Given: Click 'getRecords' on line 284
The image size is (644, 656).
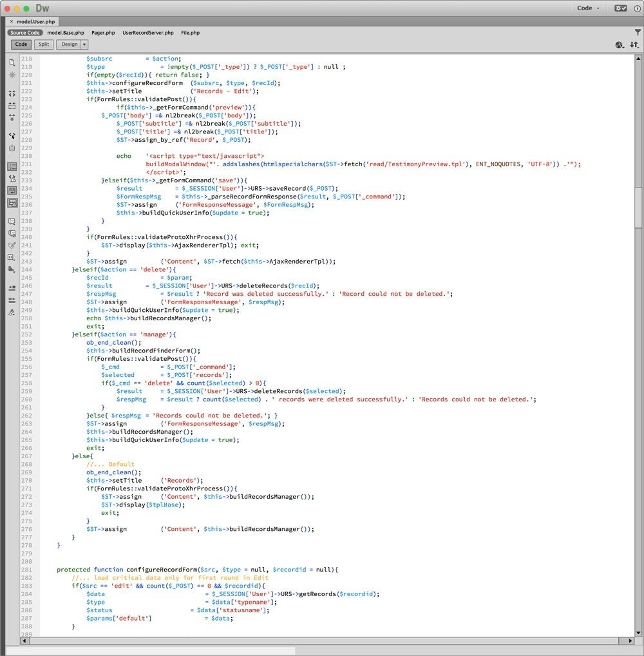Looking at the screenshot, I should [x=318, y=593].
